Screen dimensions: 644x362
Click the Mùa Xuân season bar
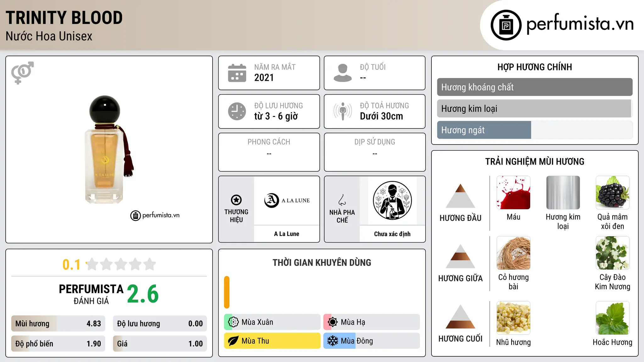pos(272,322)
